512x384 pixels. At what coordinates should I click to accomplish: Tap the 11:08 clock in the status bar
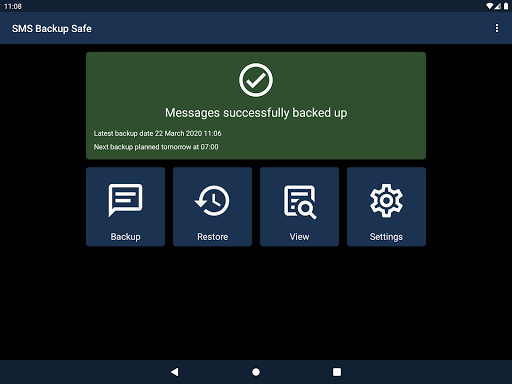13,6
